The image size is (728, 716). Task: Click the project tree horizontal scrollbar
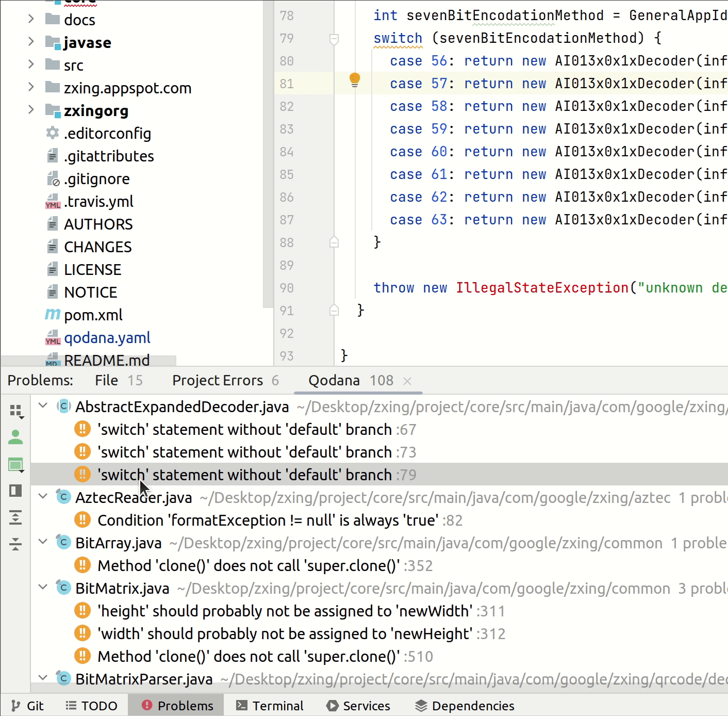89,361
